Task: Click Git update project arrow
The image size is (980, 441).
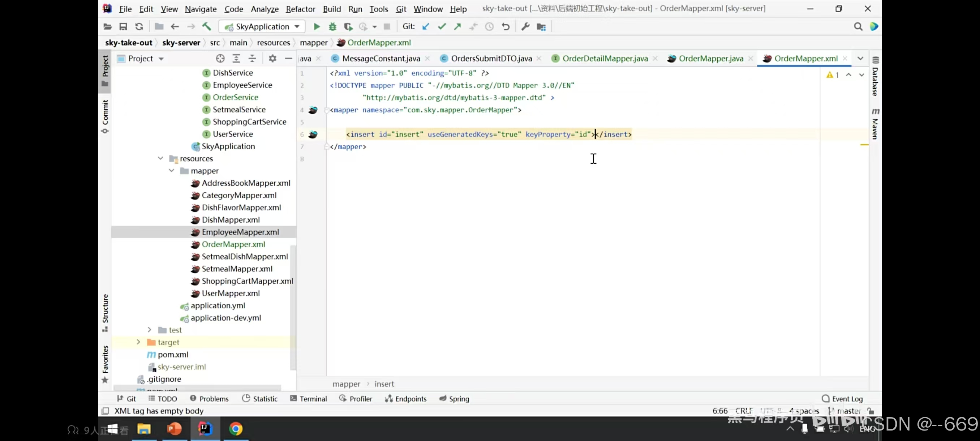Action: (x=426, y=27)
